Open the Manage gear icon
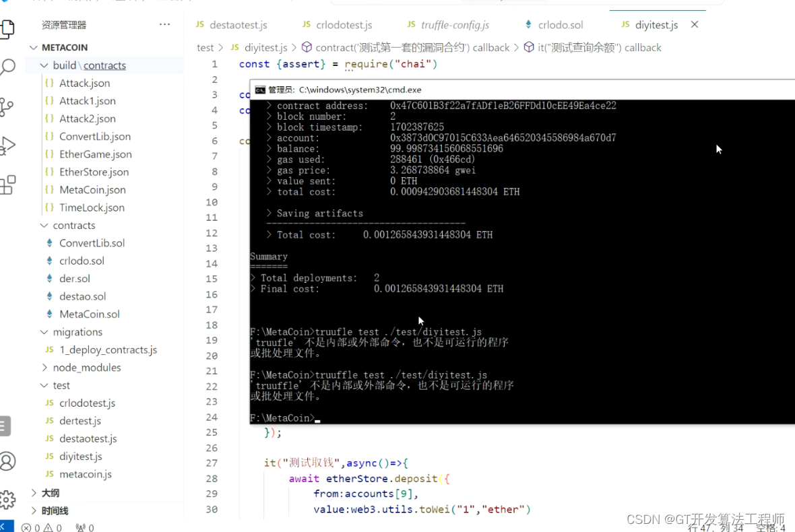 click(x=7, y=500)
